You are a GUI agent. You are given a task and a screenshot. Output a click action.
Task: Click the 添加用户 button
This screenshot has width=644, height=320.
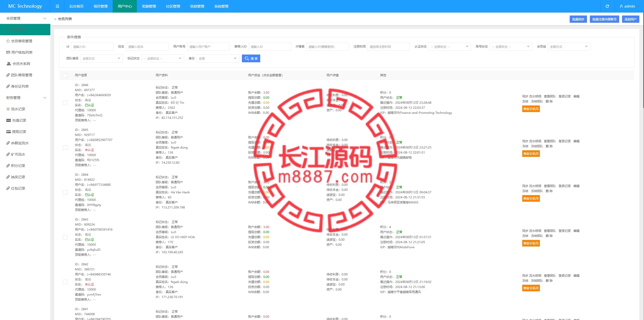630,19
